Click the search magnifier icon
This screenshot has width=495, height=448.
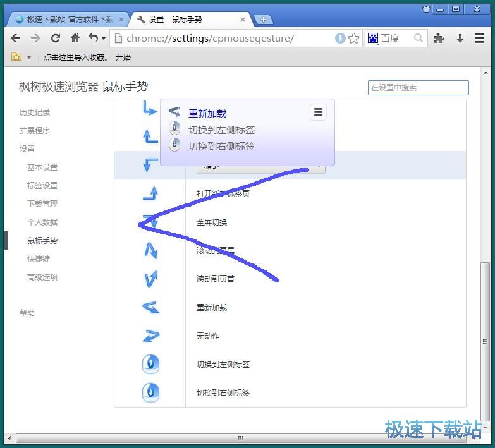pos(419,38)
